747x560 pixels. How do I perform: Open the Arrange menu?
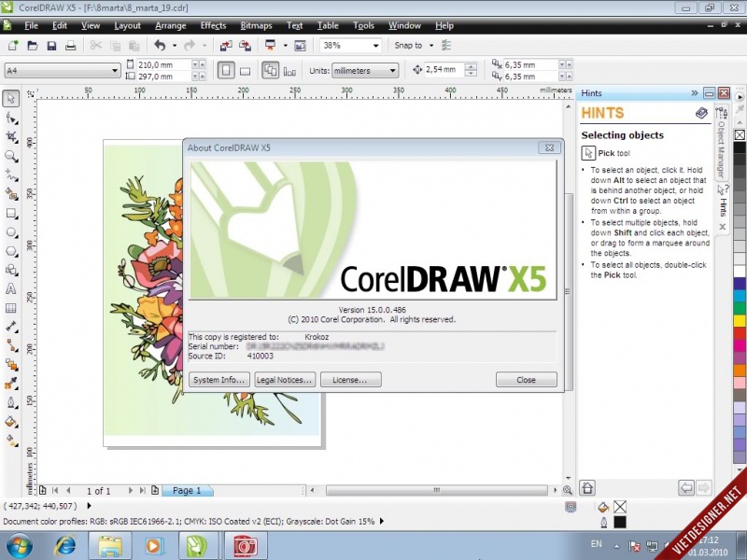(x=170, y=26)
